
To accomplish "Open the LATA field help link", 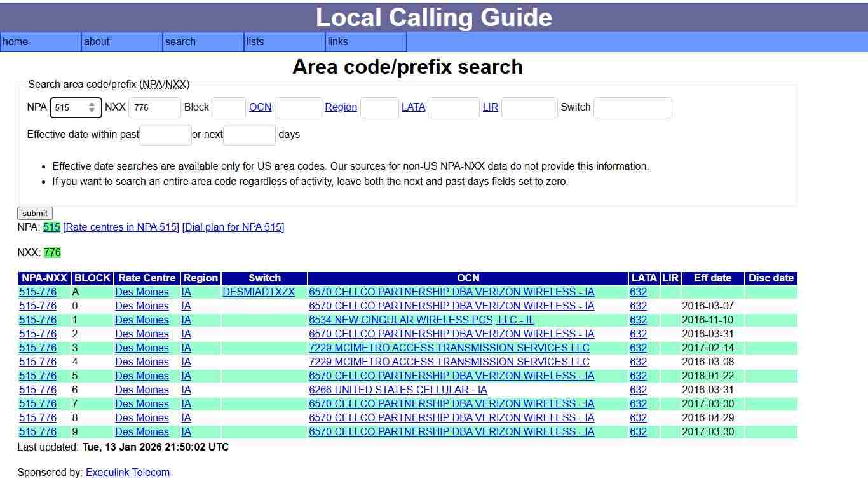I will coord(413,107).
